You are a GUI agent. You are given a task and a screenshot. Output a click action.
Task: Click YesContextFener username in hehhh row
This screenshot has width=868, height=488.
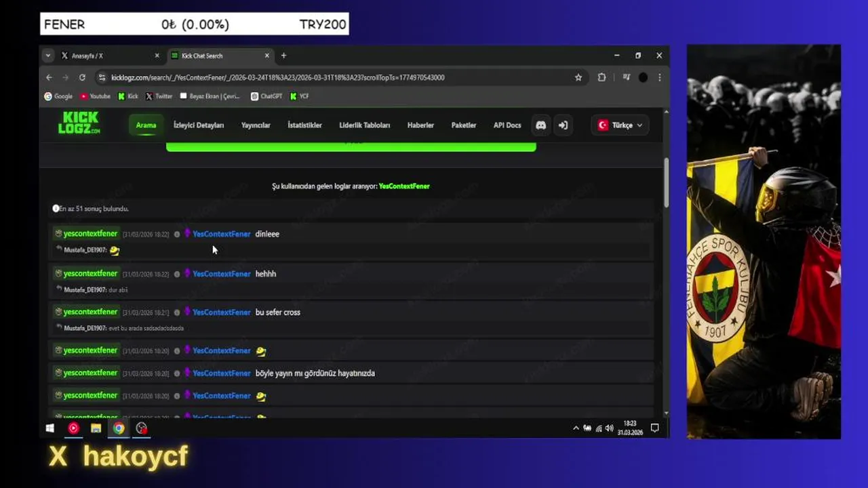221,274
